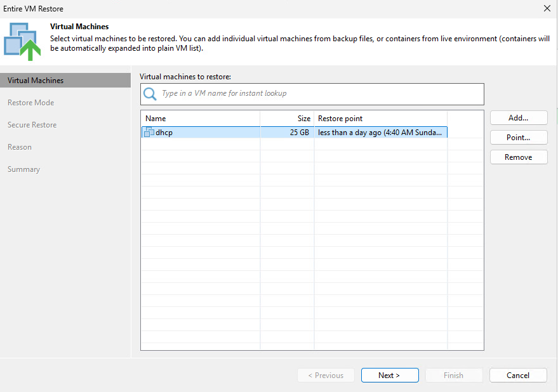Viewport: 558px width, 392px height.
Task: Add another VM using the Add button
Action: (x=518, y=117)
